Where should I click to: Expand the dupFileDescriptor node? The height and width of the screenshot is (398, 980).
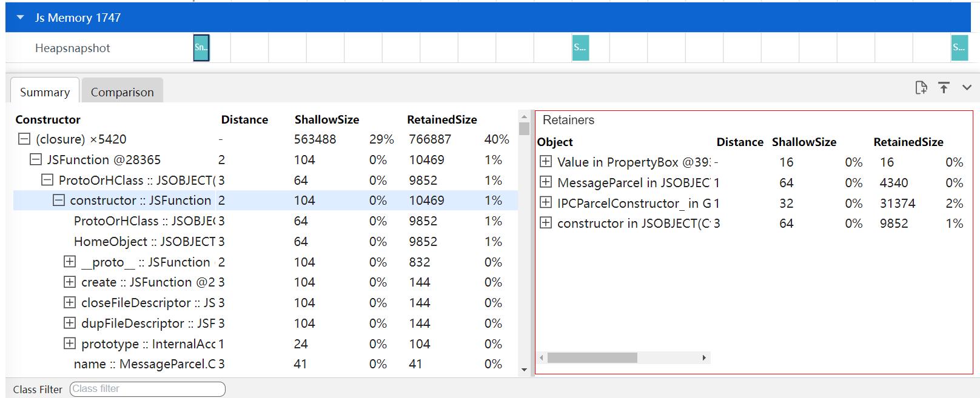(70, 323)
